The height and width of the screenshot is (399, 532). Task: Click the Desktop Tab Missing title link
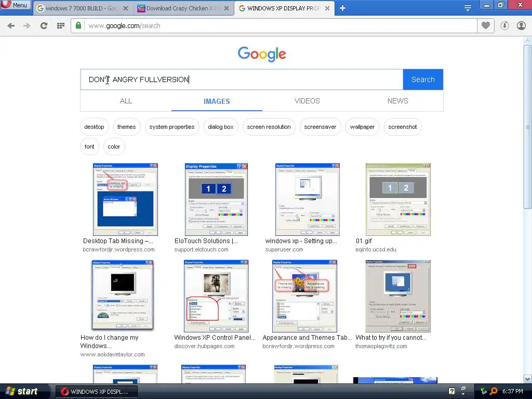[118, 241]
